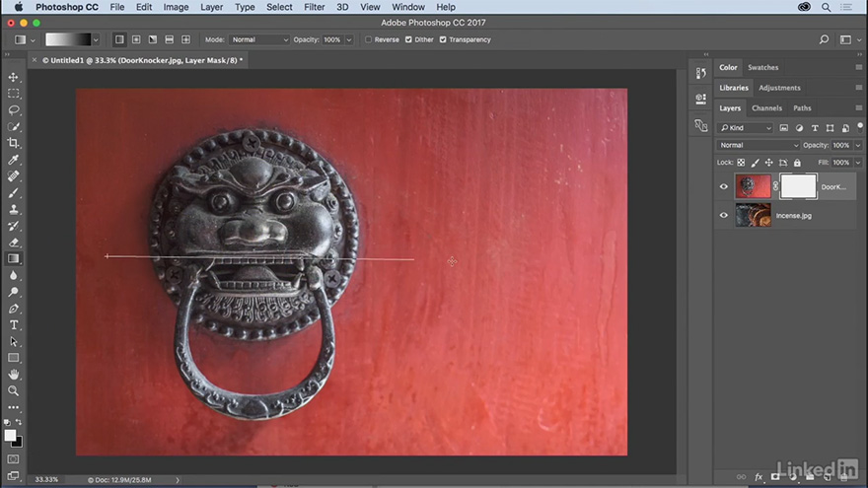This screenshot has width=868, height=488.
Task: Open the gradient Opacity dropdown arrow
Action: click(349, 39)
